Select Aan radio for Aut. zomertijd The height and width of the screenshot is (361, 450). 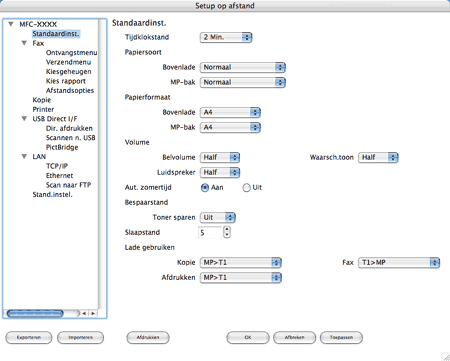click(205, 188)
